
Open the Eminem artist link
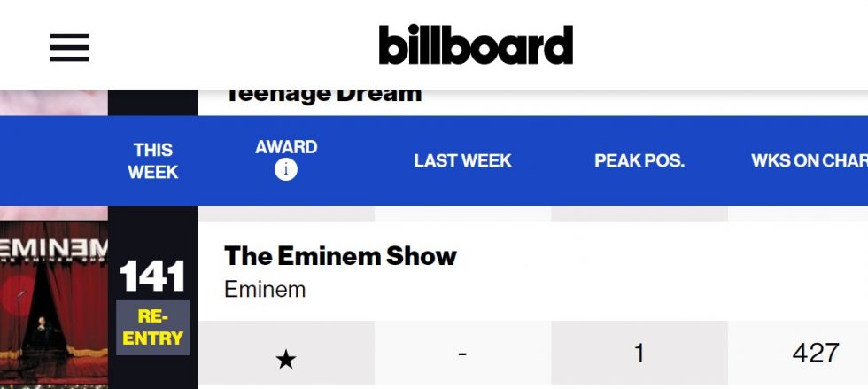coord(265,289)
